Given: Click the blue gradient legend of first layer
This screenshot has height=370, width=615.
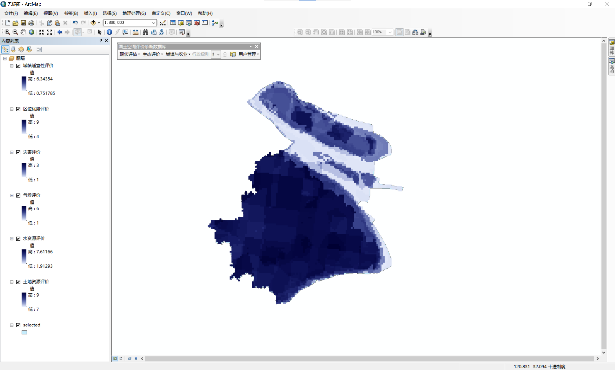Looking at the screenshot, I should [24, 84].
